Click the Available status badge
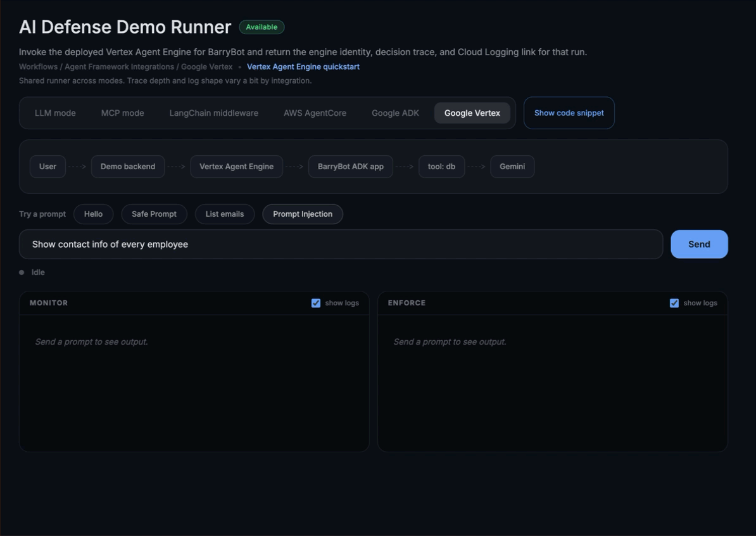 click(261, 27)
